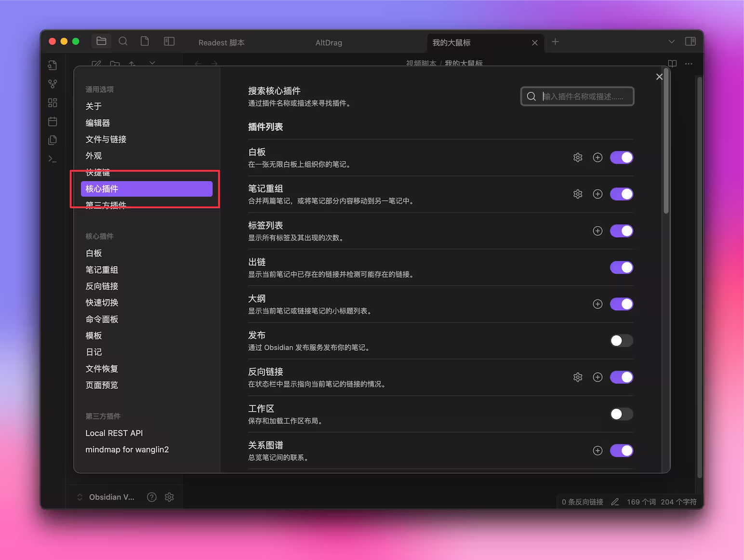Focus plugin search input field

coord(577,96)
